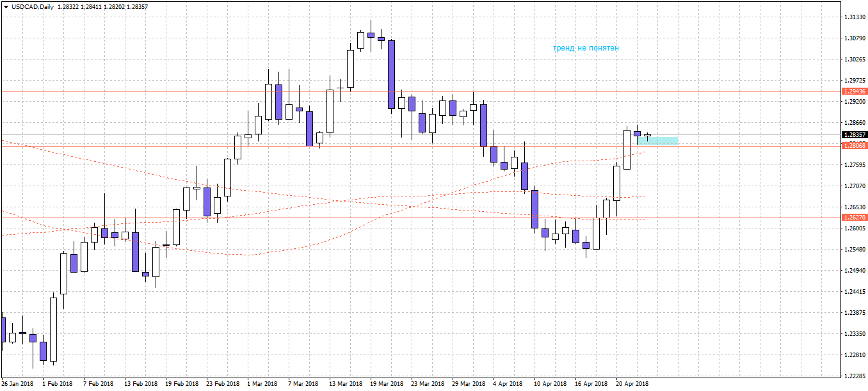
Task: Click the chart menu triangle beside USDCAD,Daily
Action: 6,6
